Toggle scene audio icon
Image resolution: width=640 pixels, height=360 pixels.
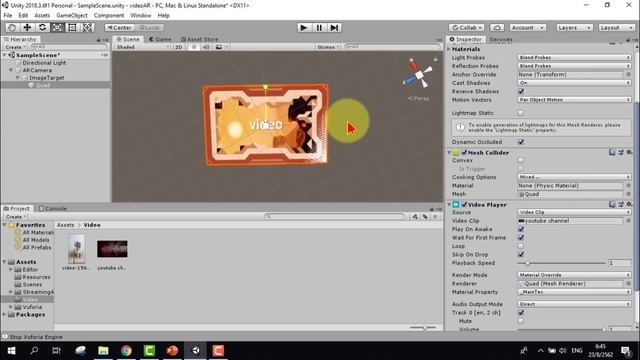point(206,47)
